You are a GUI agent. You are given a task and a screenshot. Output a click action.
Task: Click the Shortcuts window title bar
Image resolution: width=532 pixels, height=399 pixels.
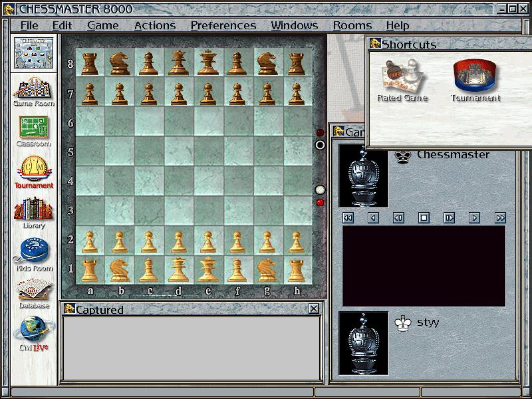[450, 44]
